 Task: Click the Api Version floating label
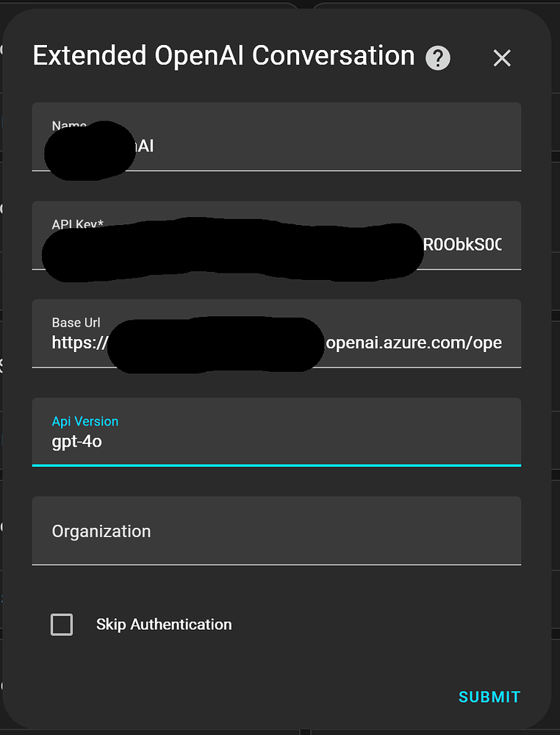[x=85, y=421]
